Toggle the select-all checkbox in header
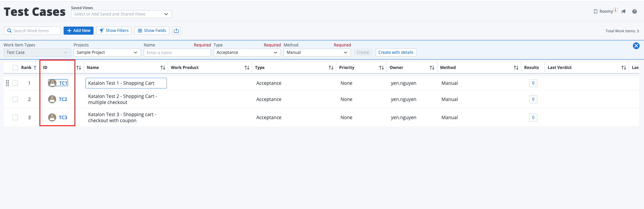Image resolution: width=644 pixels, height=209 pixels. tap(15, 68)
